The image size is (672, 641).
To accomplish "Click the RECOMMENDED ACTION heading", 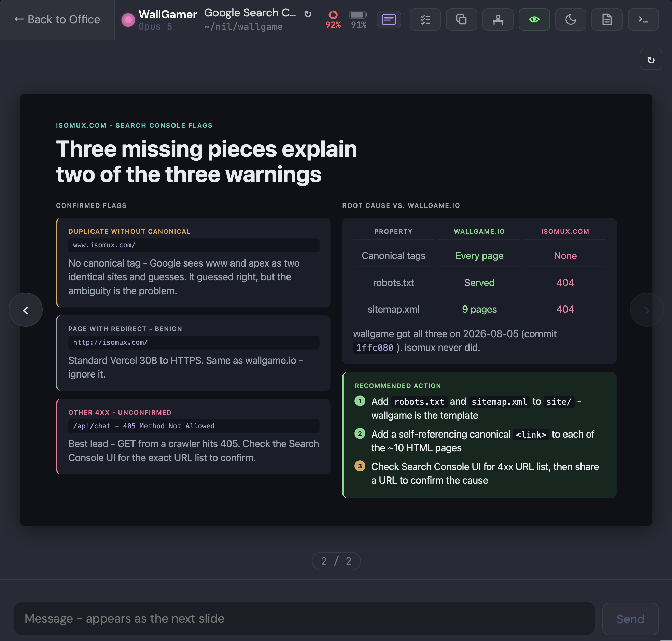I will click(397, 386).
